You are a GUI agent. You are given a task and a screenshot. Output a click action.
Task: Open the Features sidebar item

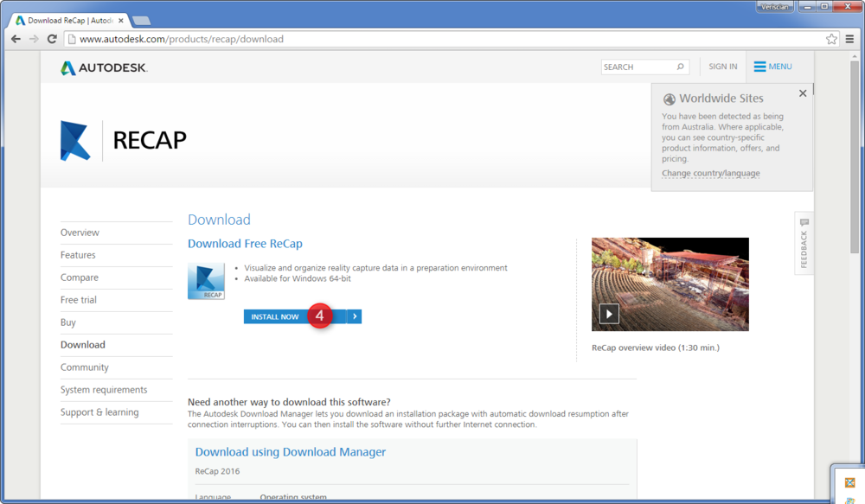tap(78, 255)
